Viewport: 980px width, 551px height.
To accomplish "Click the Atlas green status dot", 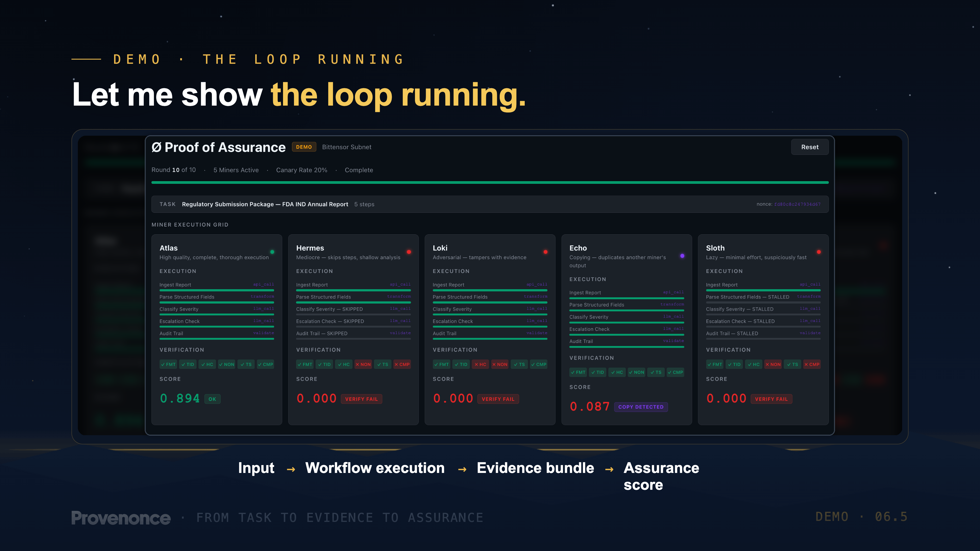I will (x=272, y=252).
